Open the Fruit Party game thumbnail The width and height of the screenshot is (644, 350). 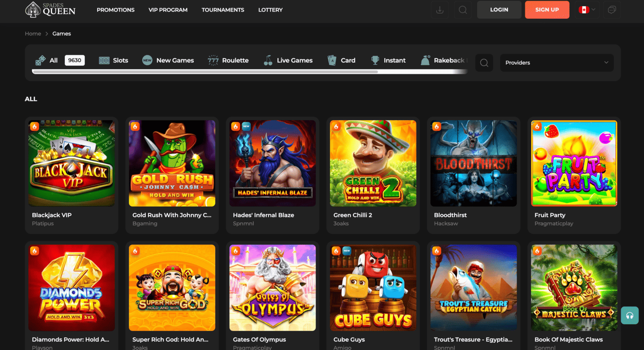574,163
